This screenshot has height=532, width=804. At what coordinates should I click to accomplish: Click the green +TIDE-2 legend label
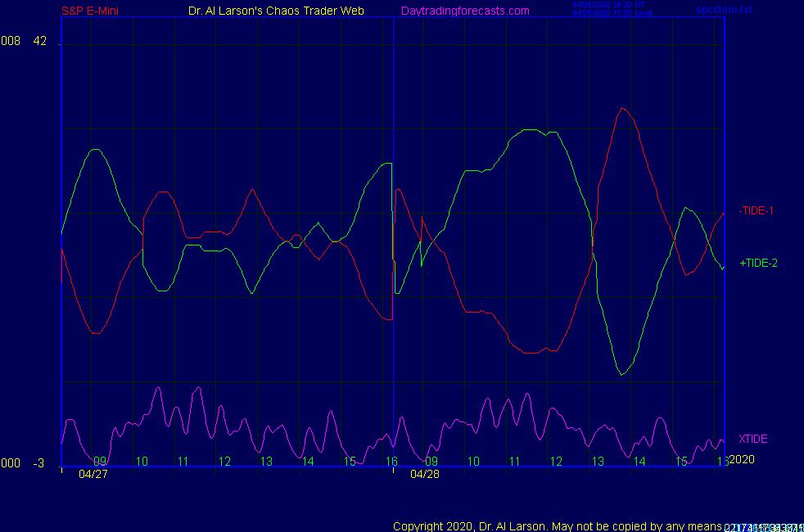click(758, 263)
